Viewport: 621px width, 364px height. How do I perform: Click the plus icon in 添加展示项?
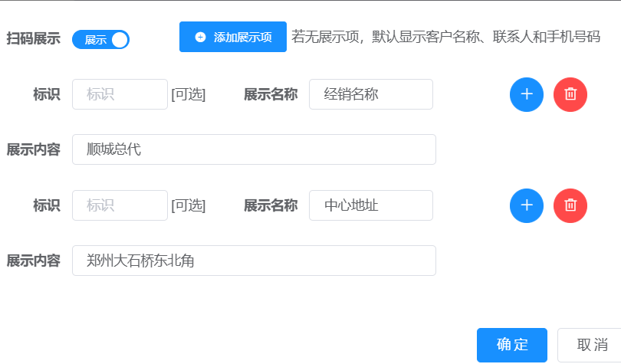(200, 38)
